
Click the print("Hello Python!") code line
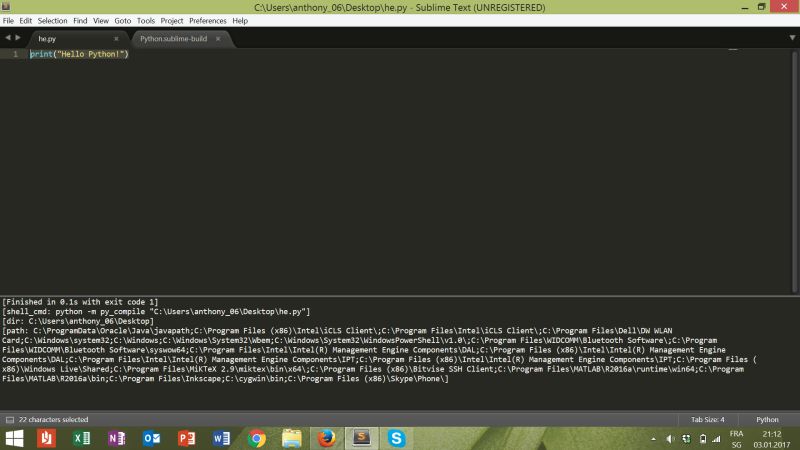(x=79, y=54)
